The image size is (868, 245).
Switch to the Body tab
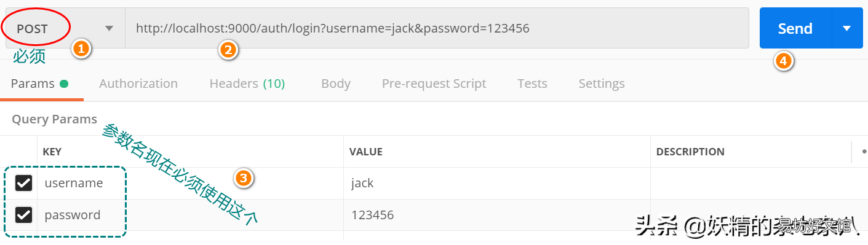[336, 84]
